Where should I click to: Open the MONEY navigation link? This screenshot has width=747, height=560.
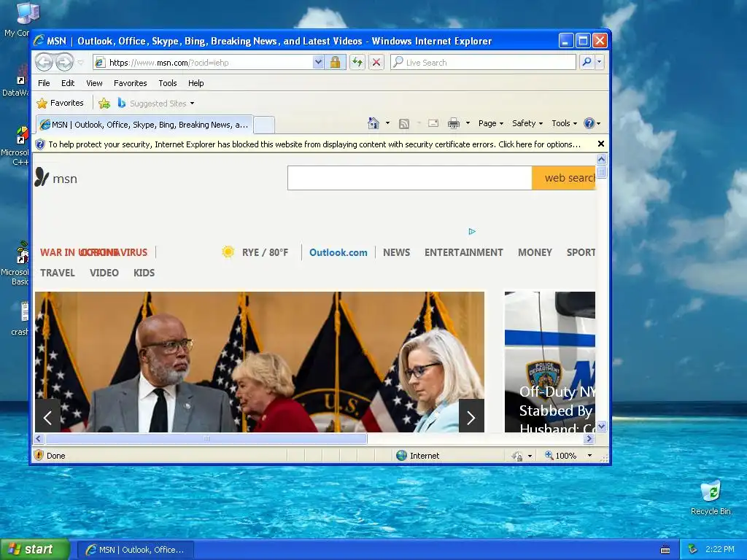point(535,252)
